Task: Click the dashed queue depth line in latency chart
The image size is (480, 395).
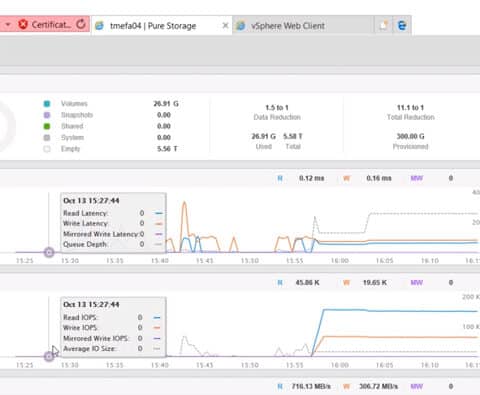Action: pyautogui.click(x=423, y=213)
